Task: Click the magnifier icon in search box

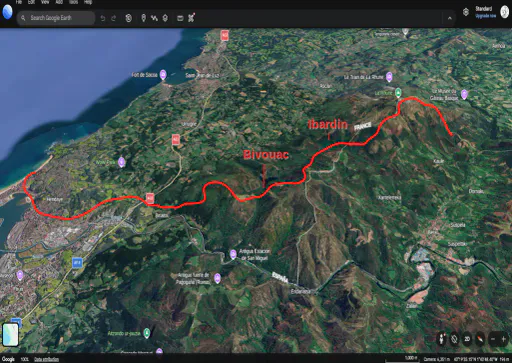Action: tap(23, 18)
